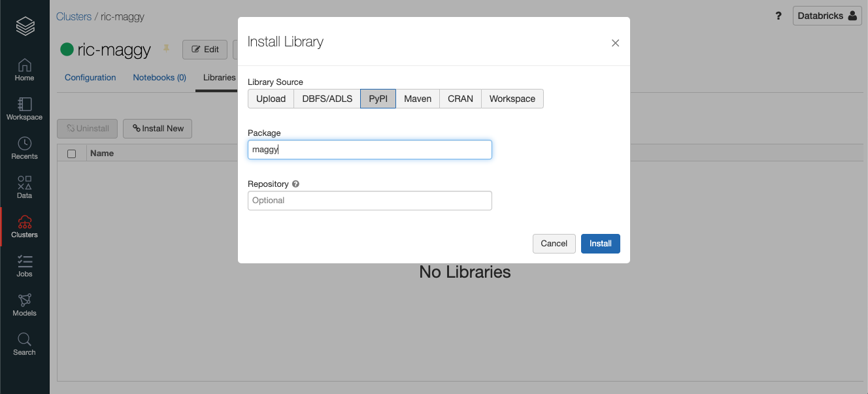Viewport: 868px width, 394px height.
Task: Follow the Clusters breadcrumb link
Action: [x=74, y=16]
